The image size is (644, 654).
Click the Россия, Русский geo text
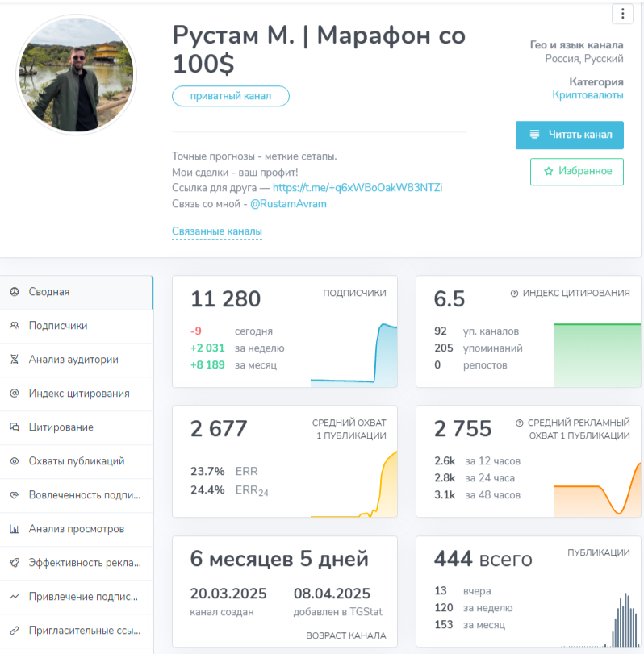(x=584, y=59)
